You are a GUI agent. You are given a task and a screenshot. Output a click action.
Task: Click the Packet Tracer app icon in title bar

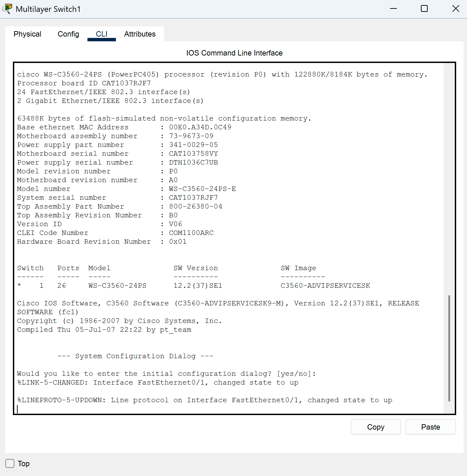point(7,9)
